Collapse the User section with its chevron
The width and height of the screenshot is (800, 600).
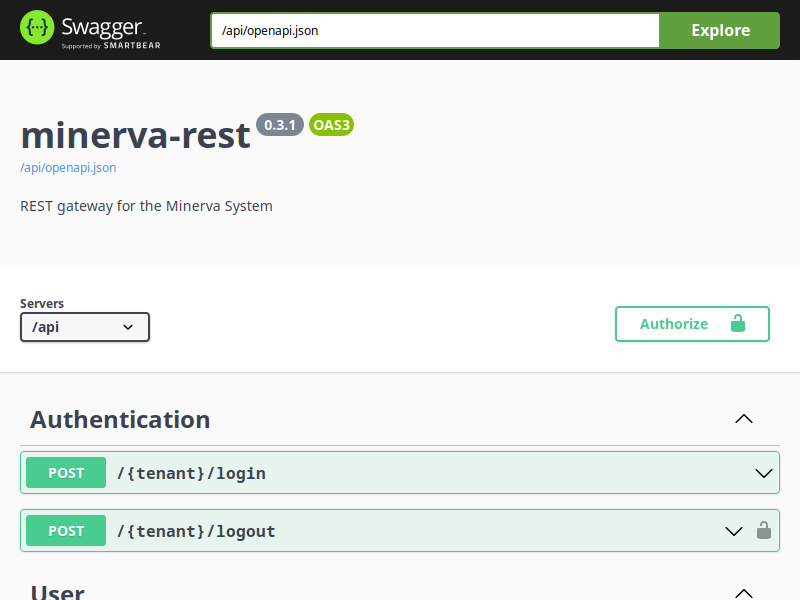743,592
